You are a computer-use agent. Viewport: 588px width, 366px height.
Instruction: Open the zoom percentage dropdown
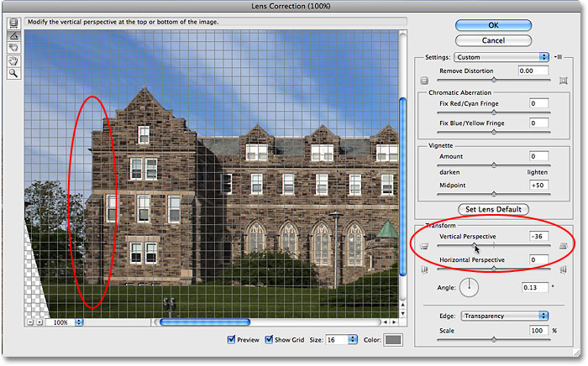(x=79, y=322)
